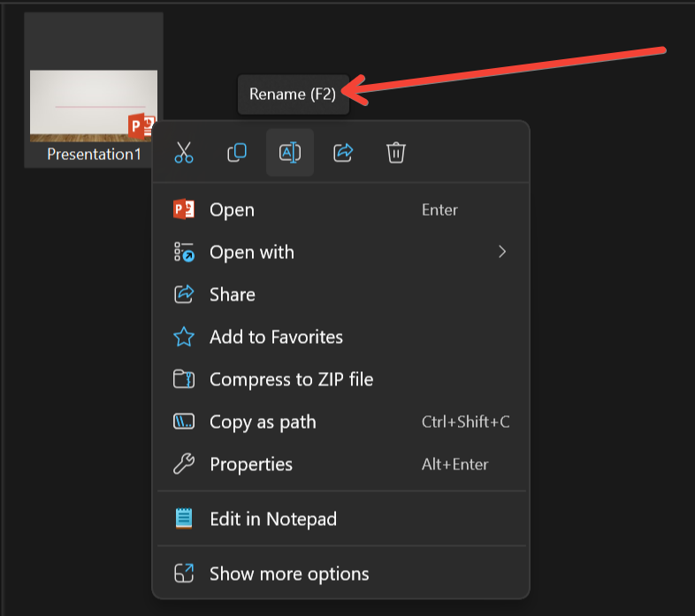Click the Copy icon in context menu
Image resolution: width=695 pixels, height=616 pixels.
237,153
